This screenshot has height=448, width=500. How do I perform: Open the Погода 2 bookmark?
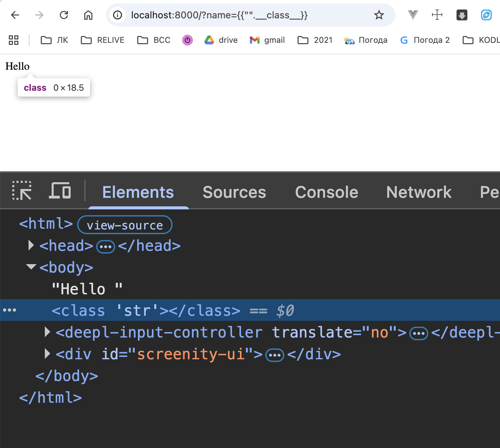coord(425,40)
